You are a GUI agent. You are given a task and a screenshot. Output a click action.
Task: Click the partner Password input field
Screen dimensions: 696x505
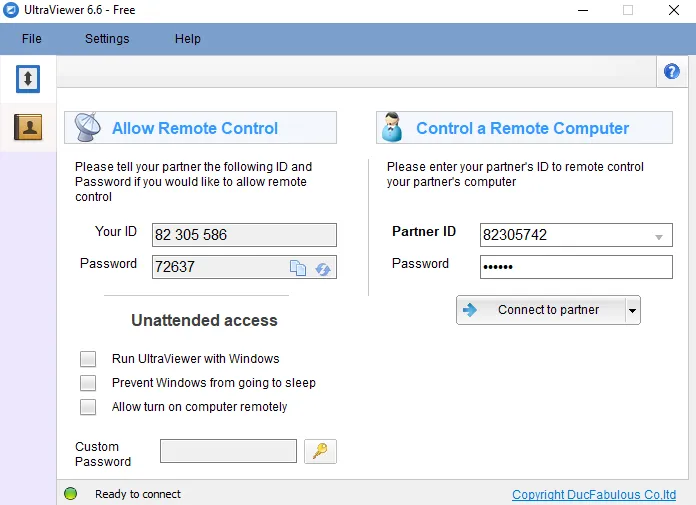coord(576,267)
